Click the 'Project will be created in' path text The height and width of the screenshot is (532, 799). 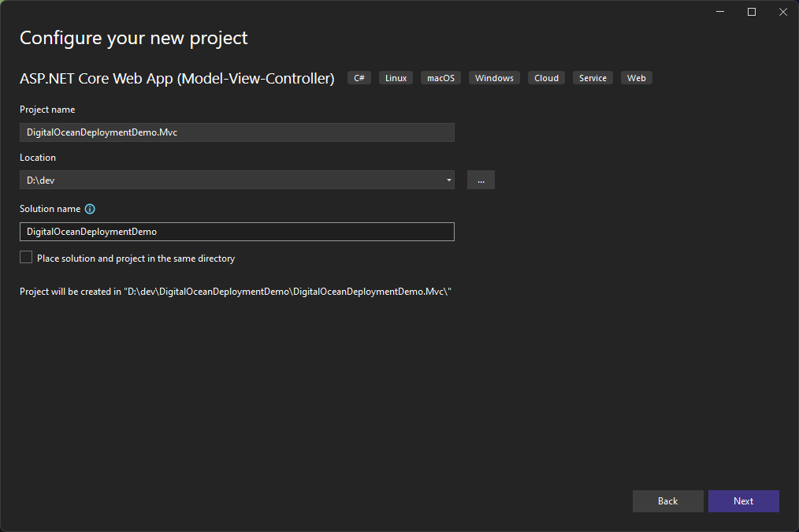pyautogui.click(x=236, y=292)
